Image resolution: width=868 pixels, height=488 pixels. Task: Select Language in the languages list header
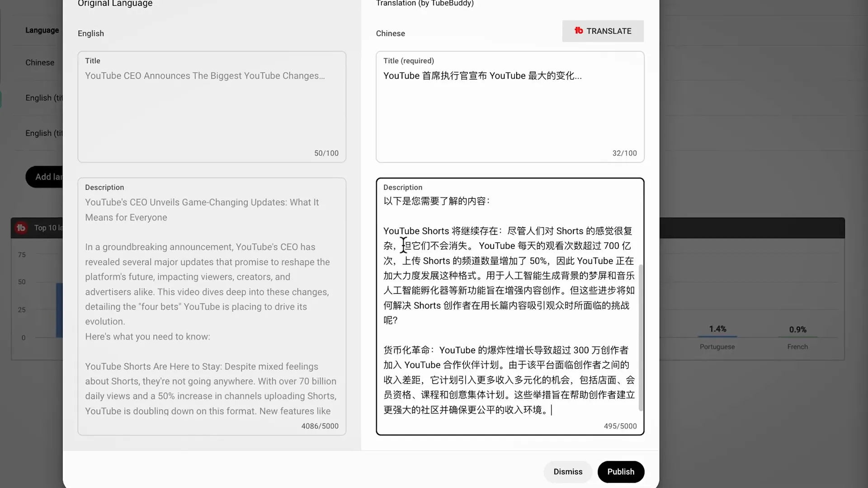coord(42,30)
